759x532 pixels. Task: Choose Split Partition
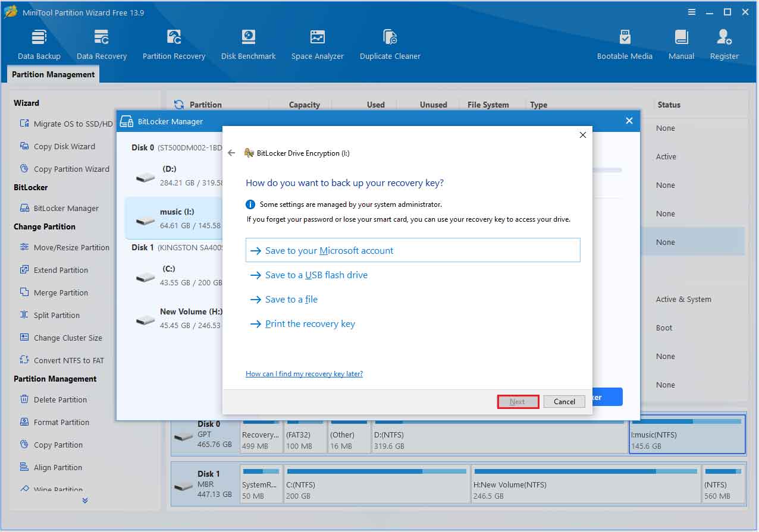[x=49, y=315]
